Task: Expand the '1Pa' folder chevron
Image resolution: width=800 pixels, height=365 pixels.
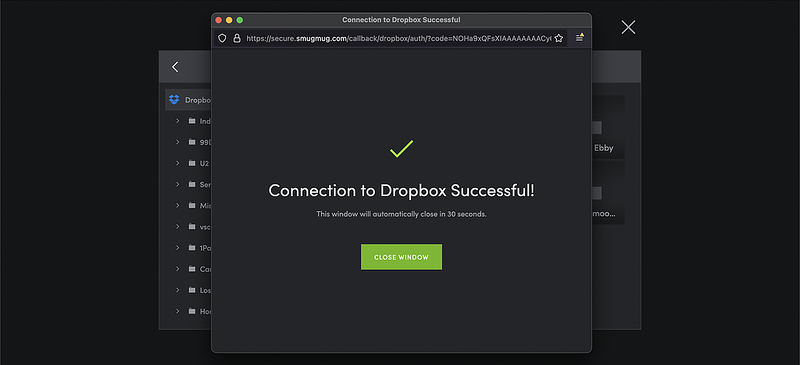Action: [x=178, y=248]
